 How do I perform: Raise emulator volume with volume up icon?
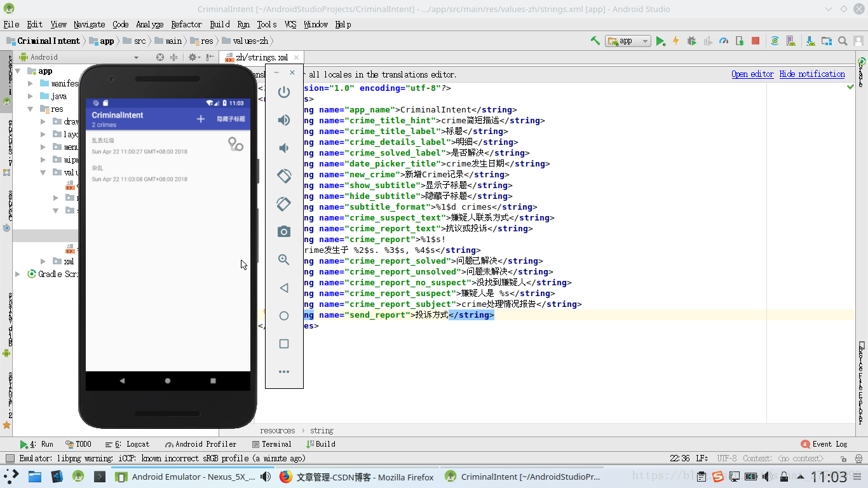(284, 120)
